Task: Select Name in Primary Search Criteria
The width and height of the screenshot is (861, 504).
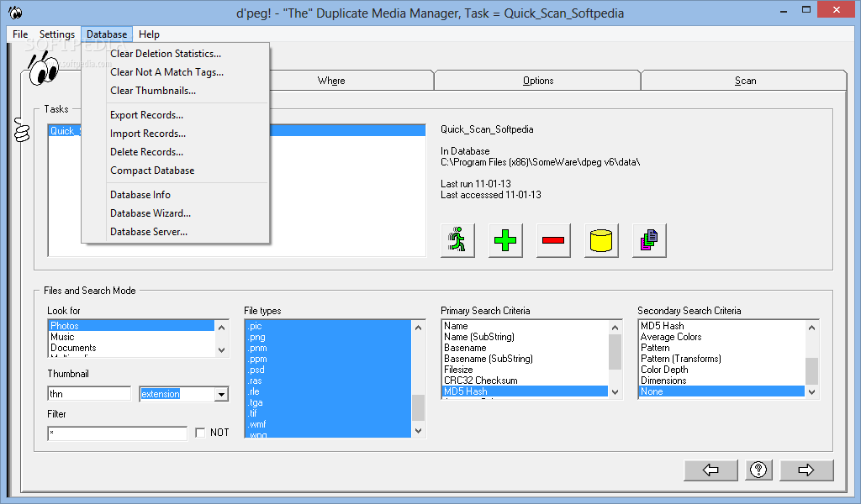Action: tap(525, 326)
